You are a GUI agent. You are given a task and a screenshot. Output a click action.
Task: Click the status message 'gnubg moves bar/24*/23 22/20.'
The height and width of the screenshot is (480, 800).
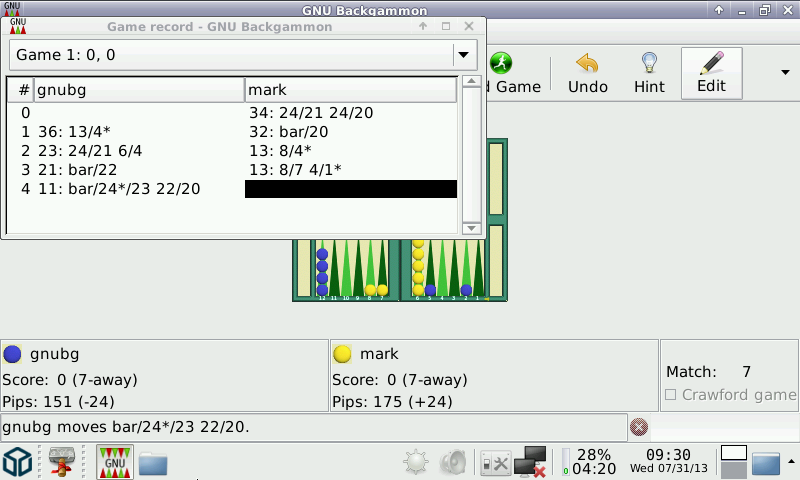126,426
